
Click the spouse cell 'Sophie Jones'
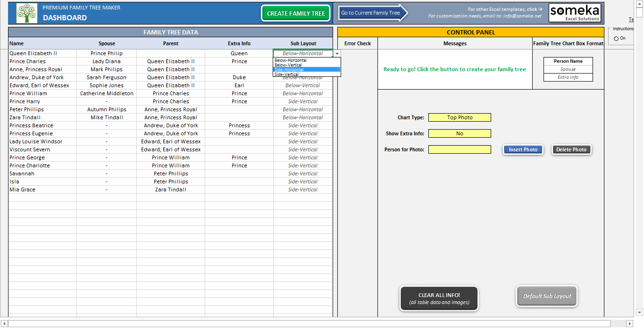tap(107, 85)
